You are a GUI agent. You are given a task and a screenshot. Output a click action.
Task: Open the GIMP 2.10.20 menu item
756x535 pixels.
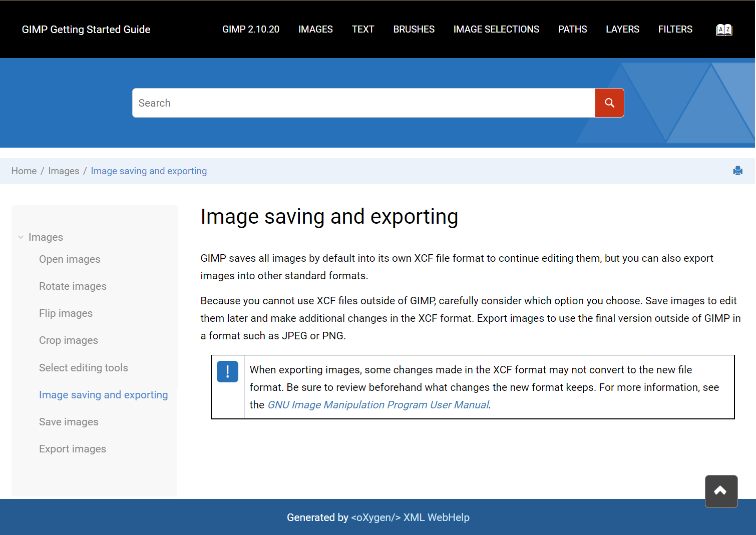tap(251, 30)
